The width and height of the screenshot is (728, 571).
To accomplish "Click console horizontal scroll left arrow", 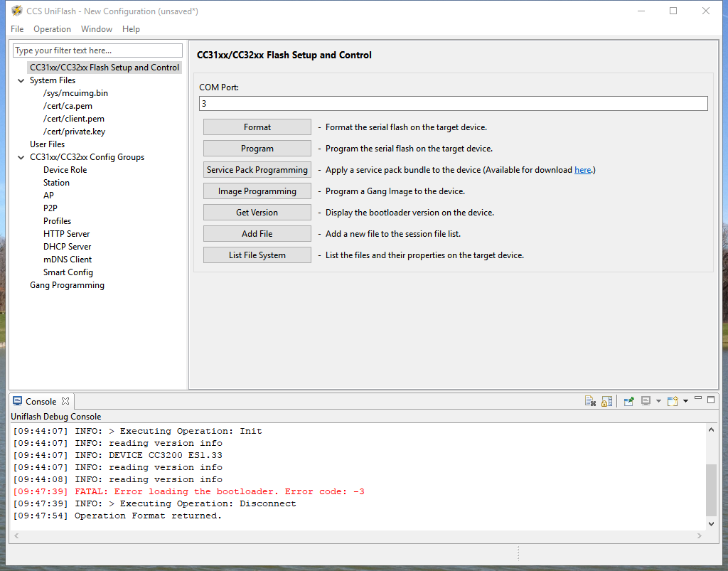I will coord(16,535).
